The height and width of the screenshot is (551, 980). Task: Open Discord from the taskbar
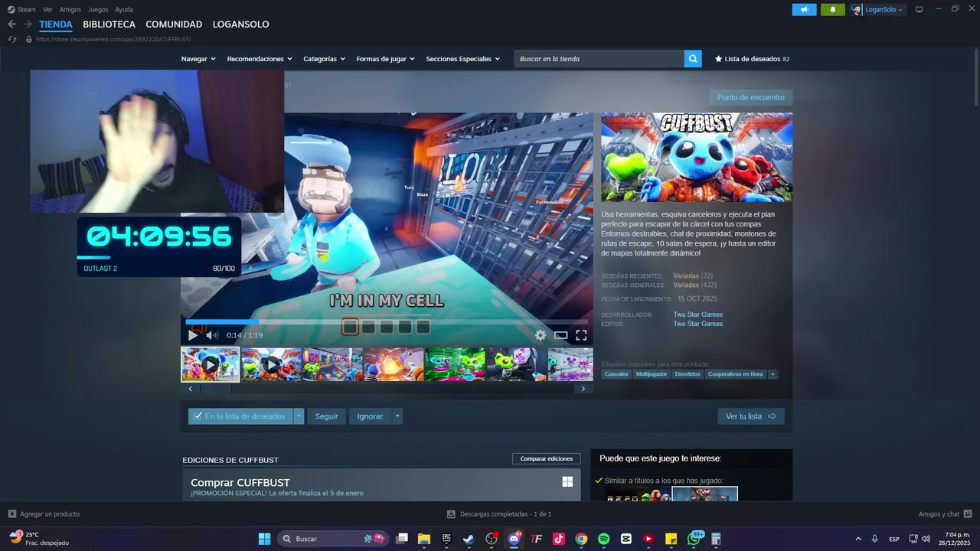click(514, 539)
